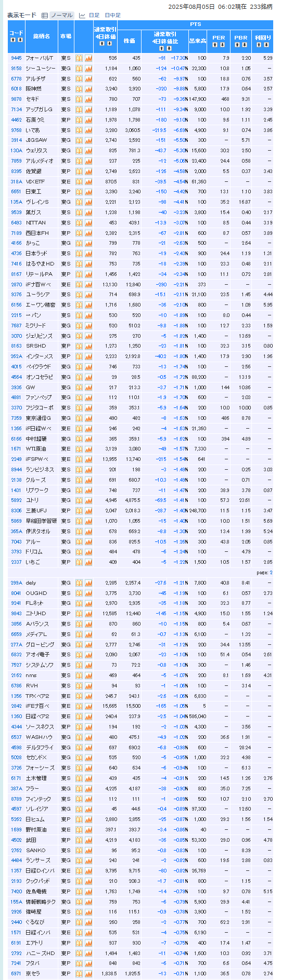This screenshot has height=980, width=281.
Task: Click the 233銘柄 count text
Action: pos(261,7)
